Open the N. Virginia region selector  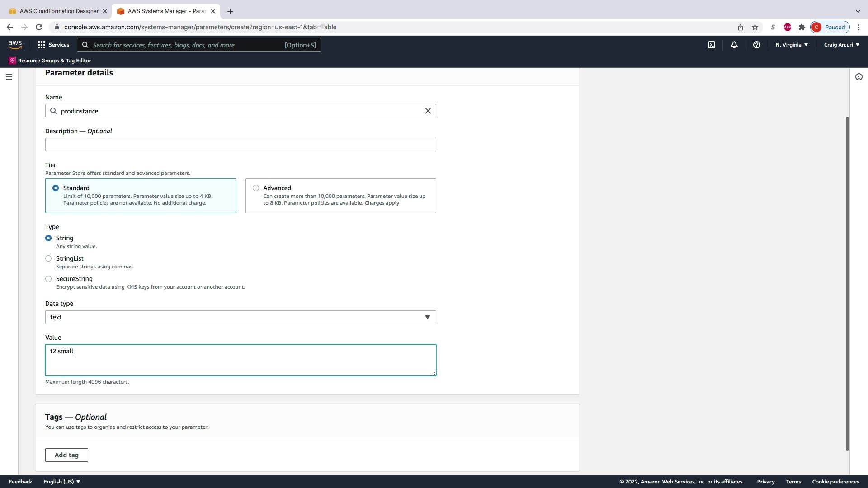coord(792,45)
